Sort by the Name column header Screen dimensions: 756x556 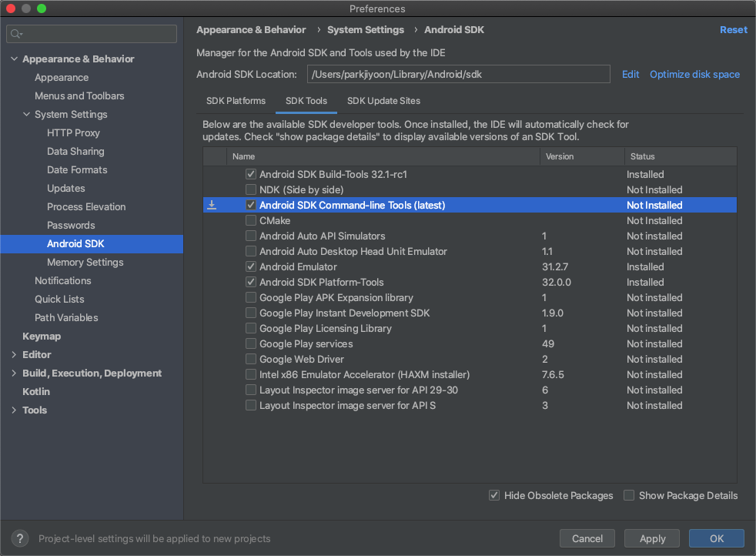point(383,156)
